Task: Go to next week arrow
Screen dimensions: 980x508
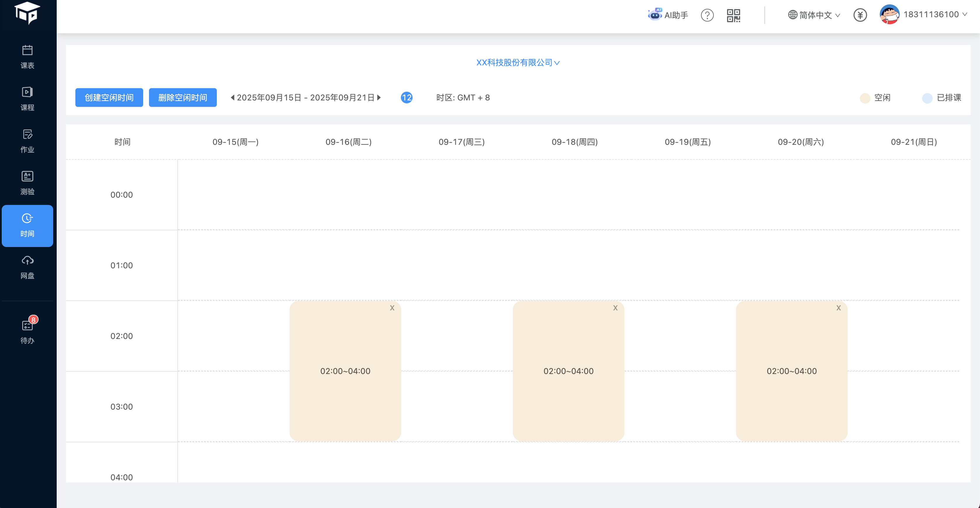Action: pyautogui.click(x=379, y=98)
